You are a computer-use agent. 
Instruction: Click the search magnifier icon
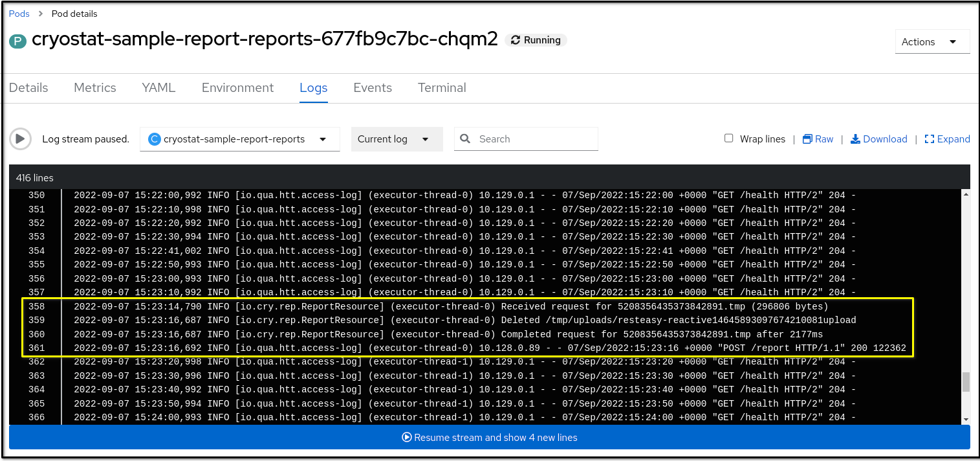pos(465,139)
